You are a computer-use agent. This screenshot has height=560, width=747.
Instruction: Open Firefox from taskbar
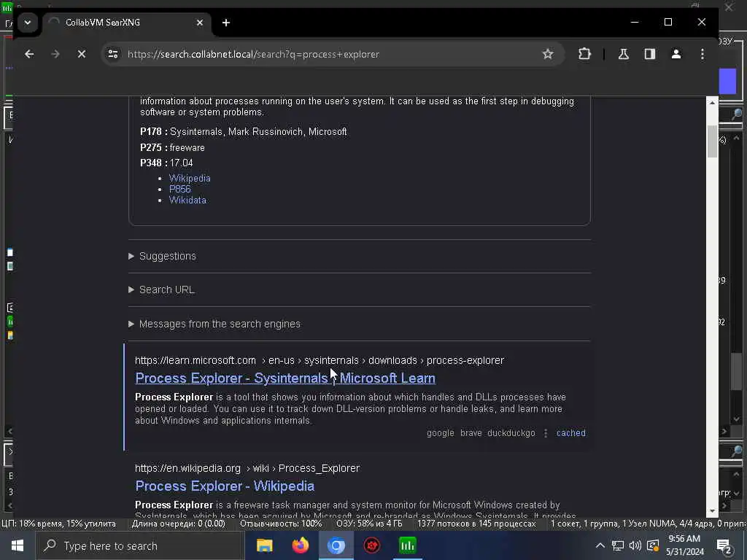(300, 545)
